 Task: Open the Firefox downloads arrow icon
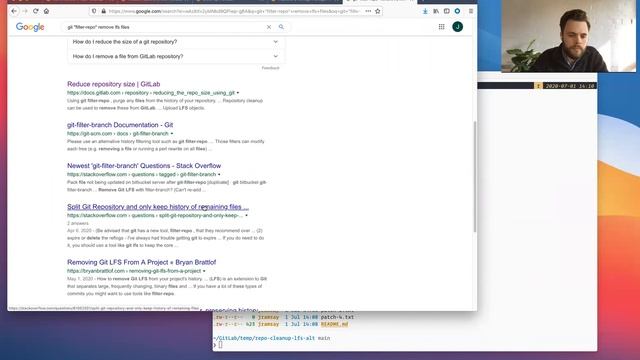425,11
